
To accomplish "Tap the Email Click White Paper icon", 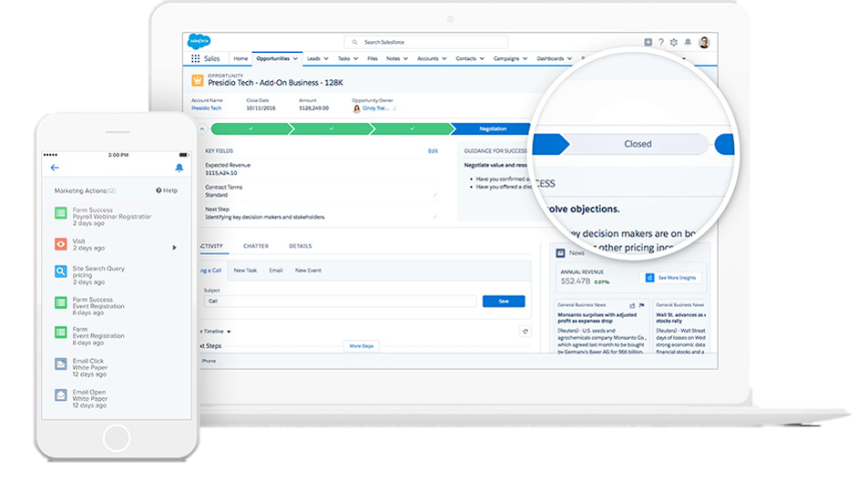I will pos(61,364).
